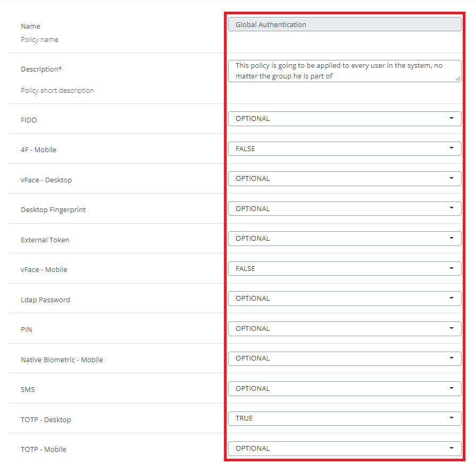Open the Desktop Fingerprint dropdown
Image resolution: width=476 pixels, height=464 pixels.
344,209
